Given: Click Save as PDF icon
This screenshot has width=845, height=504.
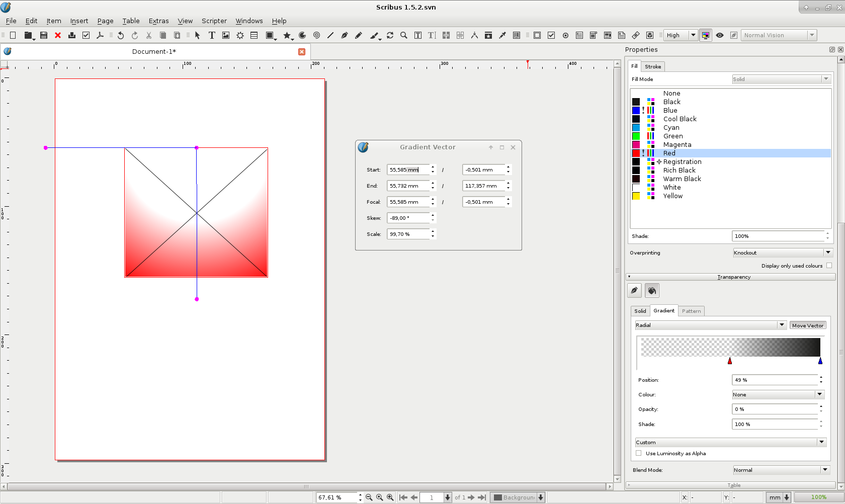Looking at the screenshot, I should pos(100,35).
